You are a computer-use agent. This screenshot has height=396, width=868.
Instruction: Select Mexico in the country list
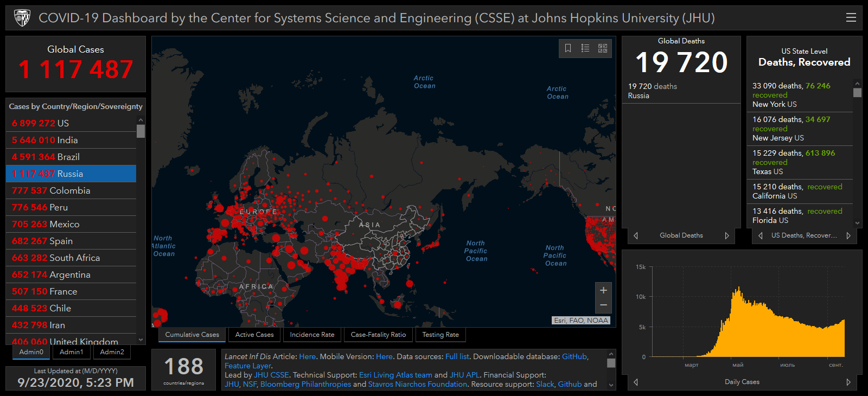coord(71,224)
